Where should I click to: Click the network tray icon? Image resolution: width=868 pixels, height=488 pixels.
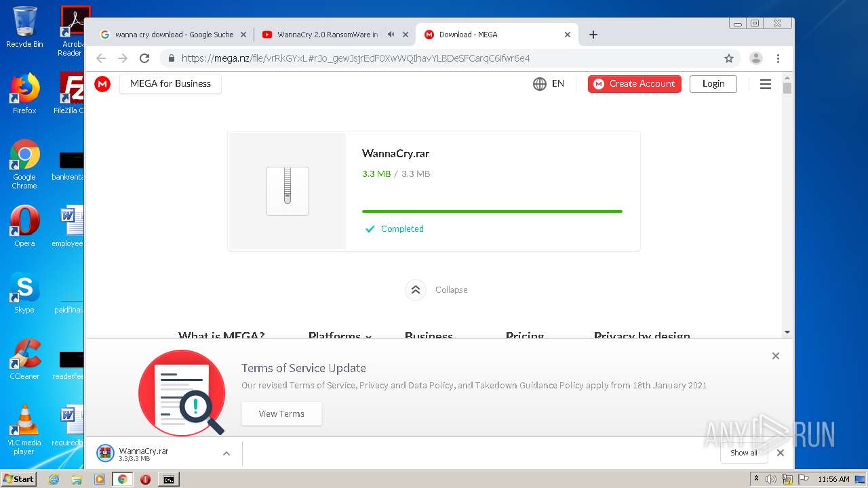point(787,479)
